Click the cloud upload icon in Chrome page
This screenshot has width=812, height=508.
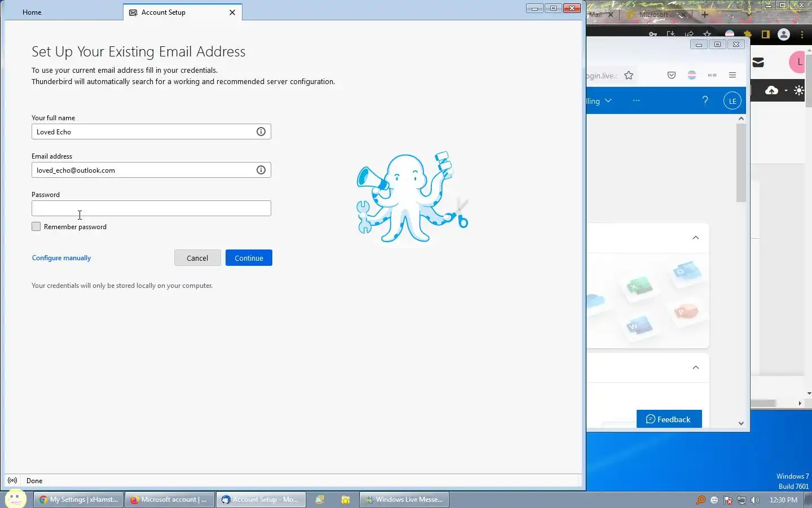tap(771, 90)
